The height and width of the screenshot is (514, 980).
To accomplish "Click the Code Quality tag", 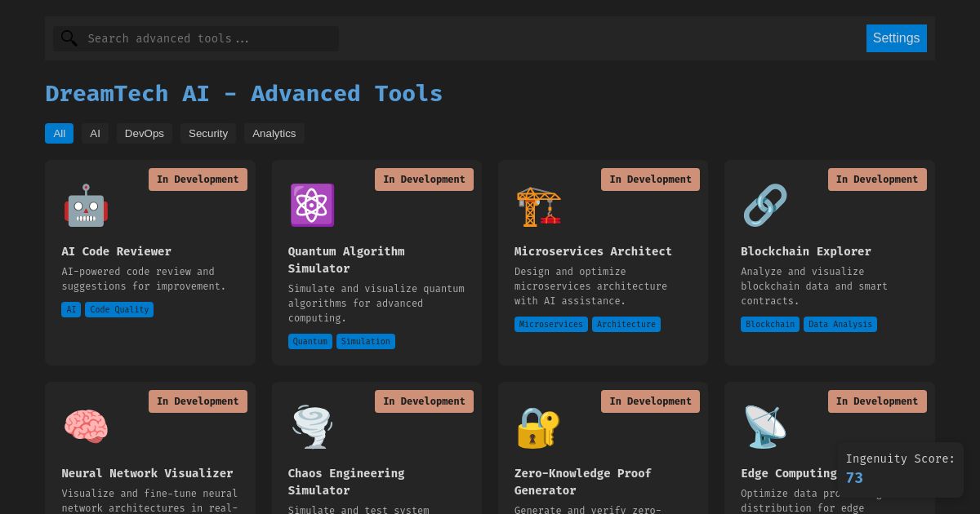I will pyautogui.click(x=119, y=309).
